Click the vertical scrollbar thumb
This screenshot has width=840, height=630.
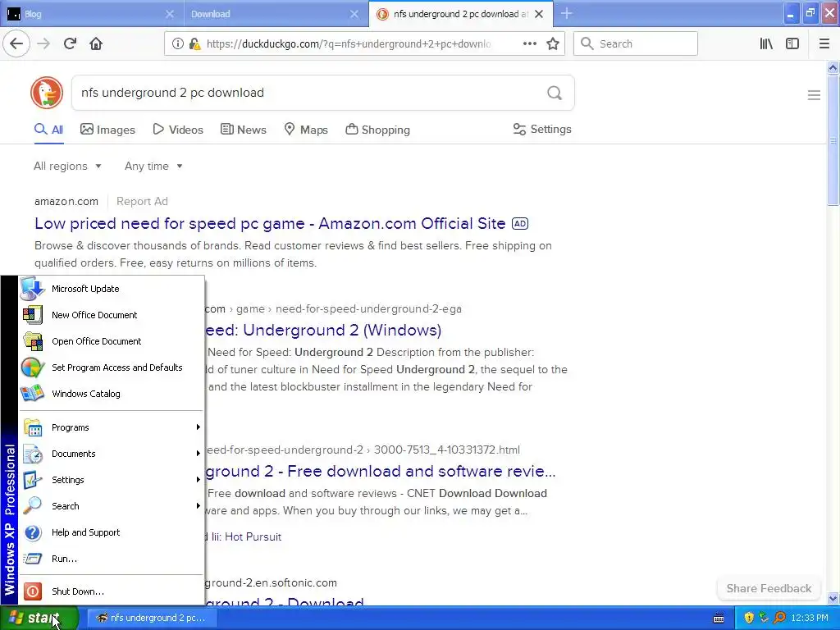833,140
